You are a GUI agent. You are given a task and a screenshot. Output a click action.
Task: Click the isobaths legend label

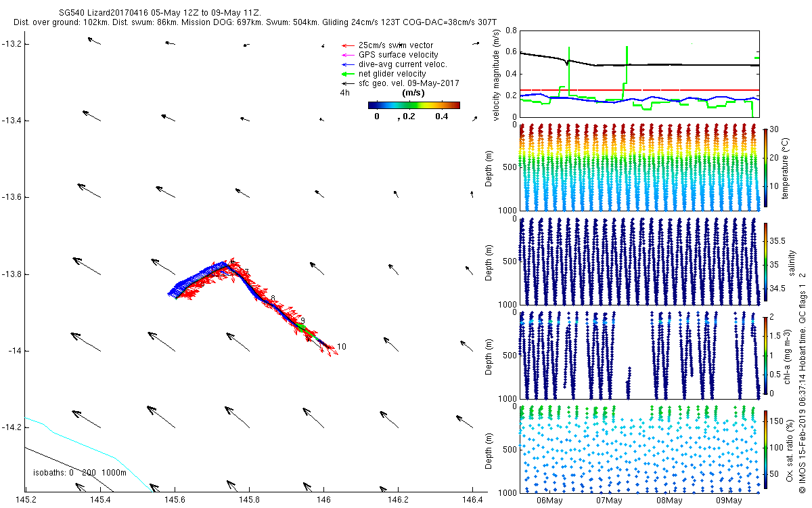80,473
